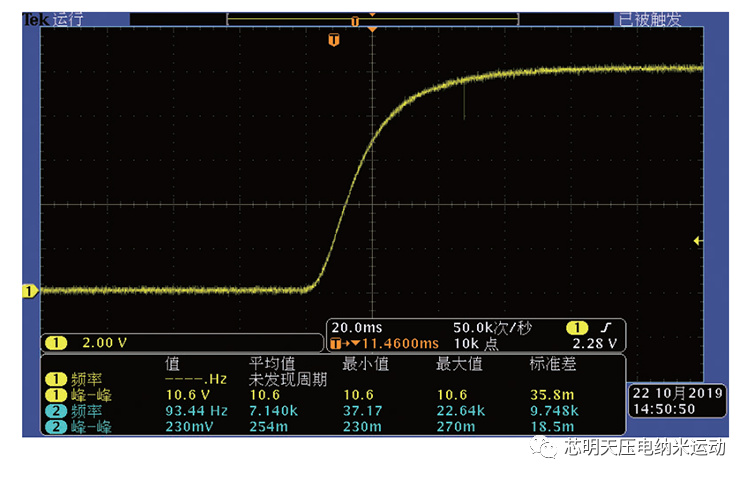Click the 254m mean peak-to-peak cell
The height and width of the screenshot is (480, 750).
(268, 426)
